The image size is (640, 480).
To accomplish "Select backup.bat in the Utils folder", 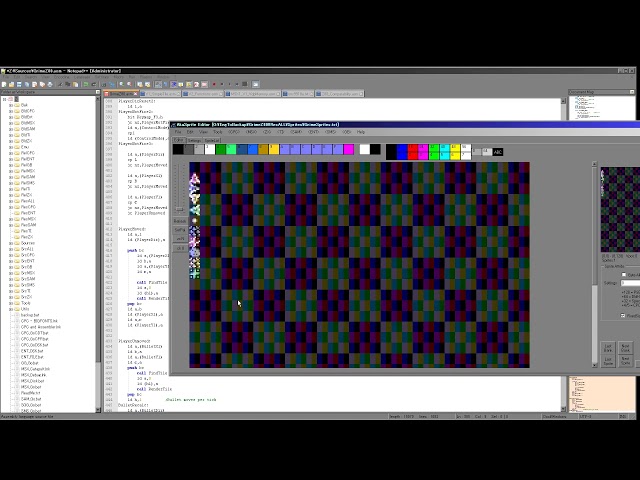I will pyautogui.click(x=30, y=315).
